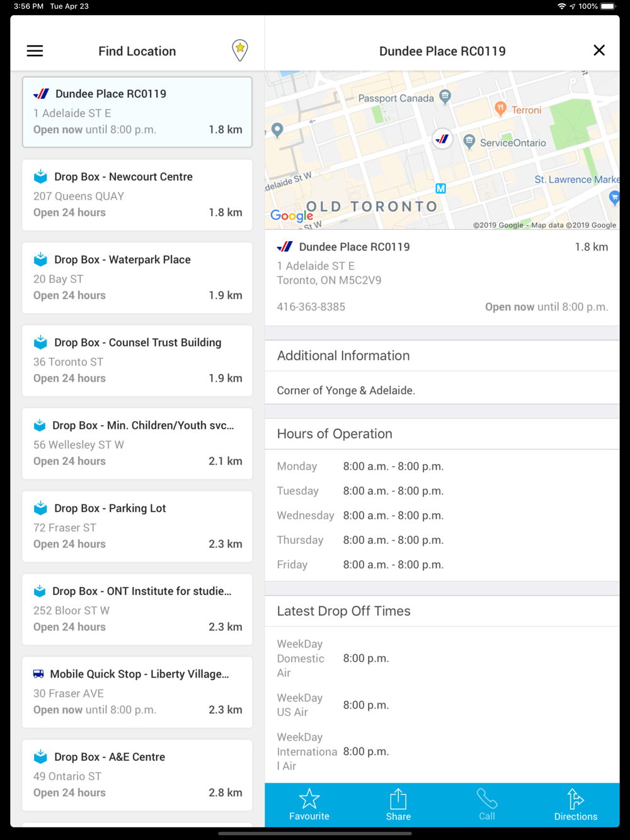Tap the favourite locations pin icon
The width and height of the screenshot is (630, 840).
(x=240, y=50)
